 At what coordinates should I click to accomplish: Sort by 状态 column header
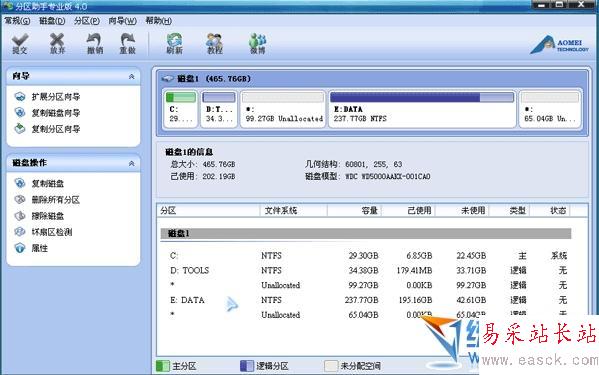pyautogui.click(x=549, y=210)
